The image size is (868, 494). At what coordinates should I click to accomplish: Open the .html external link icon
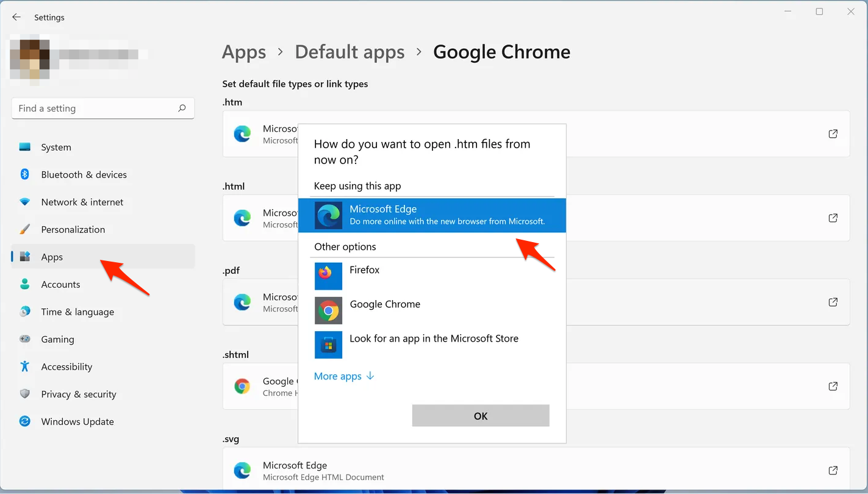833,218
